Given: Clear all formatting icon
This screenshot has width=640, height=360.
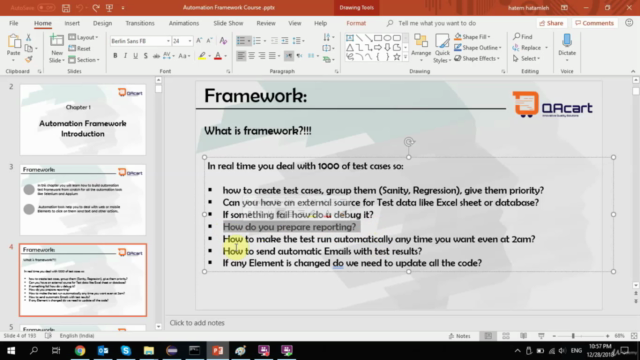Looking at the screenshot, I should coord(223,41).
